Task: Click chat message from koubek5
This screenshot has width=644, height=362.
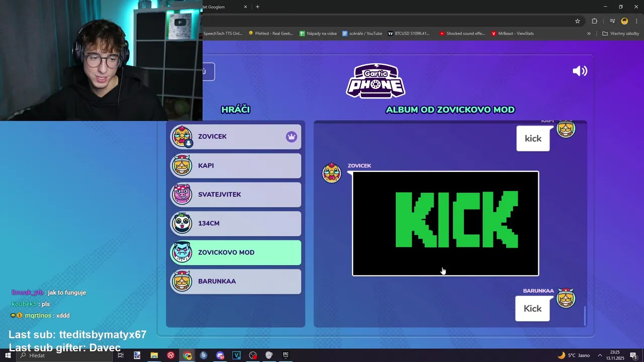Action: pyautogui.click(x=31, y=304)
